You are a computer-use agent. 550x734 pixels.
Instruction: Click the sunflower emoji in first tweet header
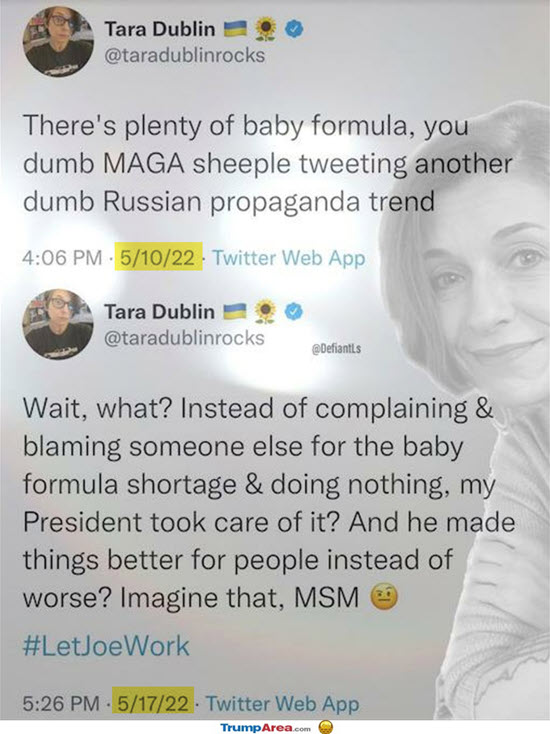coord(265,29)
